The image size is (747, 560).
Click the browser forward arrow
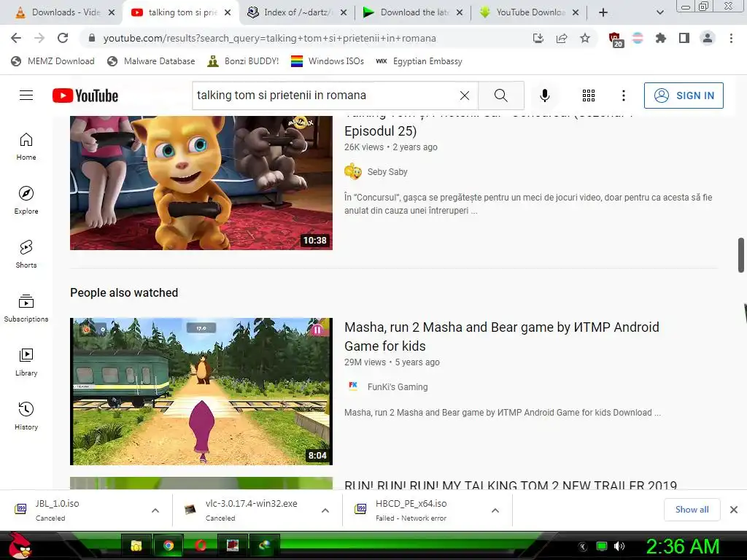[x=39, y=38]
